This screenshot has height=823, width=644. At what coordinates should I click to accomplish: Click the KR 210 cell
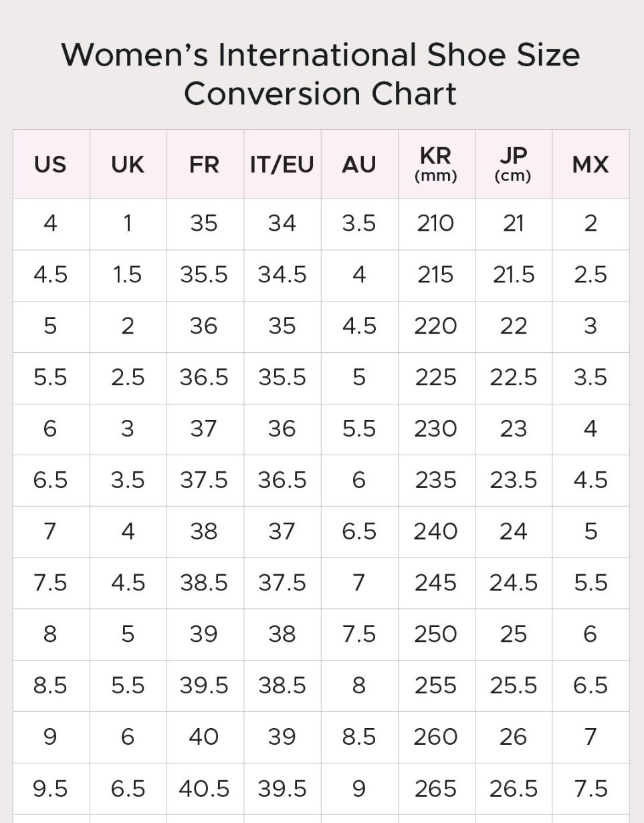point(437,224)
